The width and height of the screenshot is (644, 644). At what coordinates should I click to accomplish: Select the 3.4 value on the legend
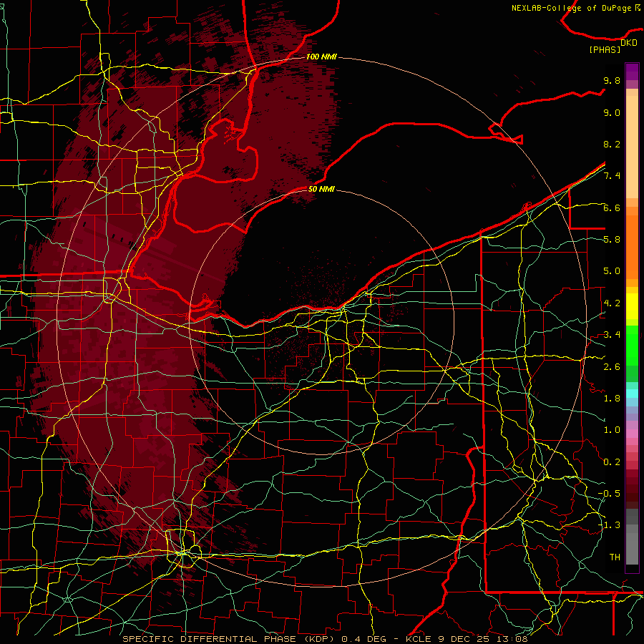[612, 335]
